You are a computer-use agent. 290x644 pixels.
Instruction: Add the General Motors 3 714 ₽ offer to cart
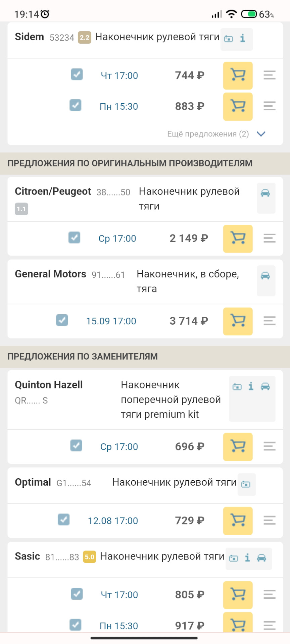coord(238,321)
